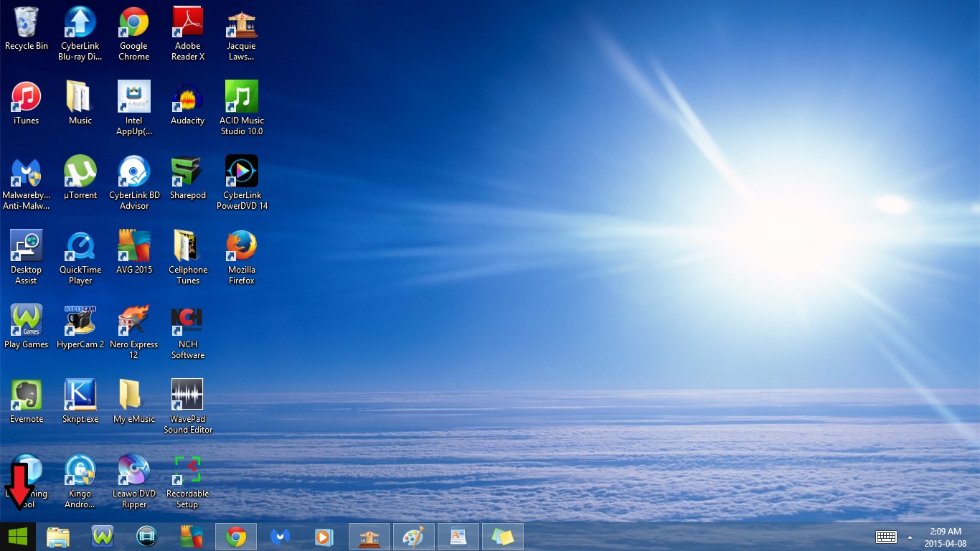Select the µTorrent desktop icon
Screen dimensions: 980x551
coord(80,178)
